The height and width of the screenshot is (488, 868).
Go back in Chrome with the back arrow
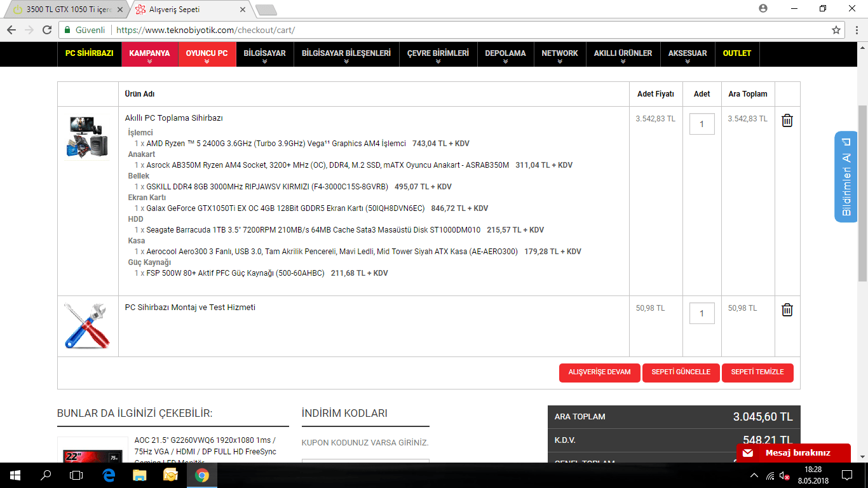point(11,30)
